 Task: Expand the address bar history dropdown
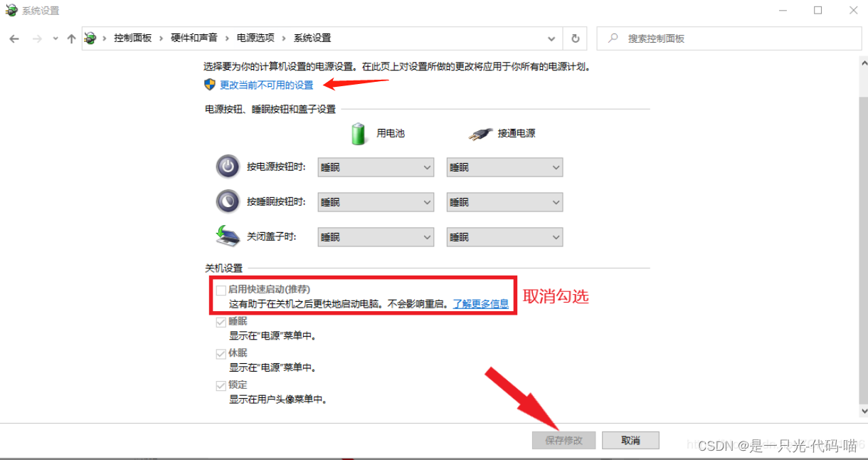[551, 38]
